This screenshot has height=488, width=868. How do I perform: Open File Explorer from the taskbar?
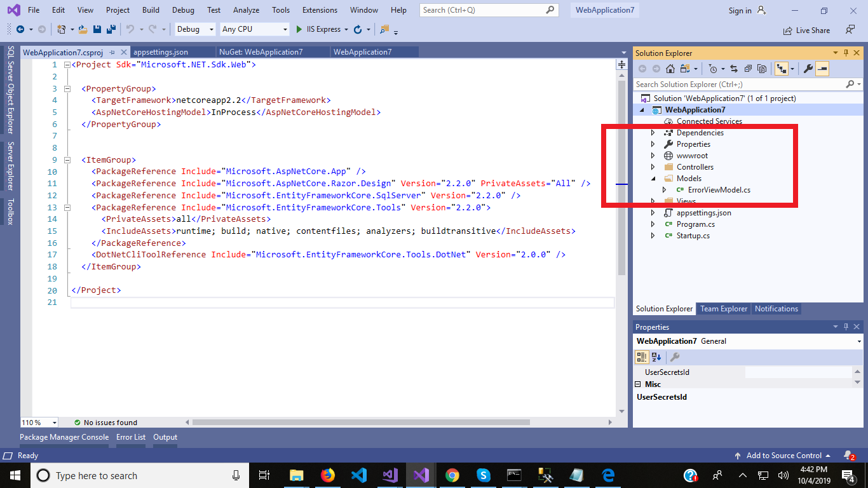click(297, 475)
